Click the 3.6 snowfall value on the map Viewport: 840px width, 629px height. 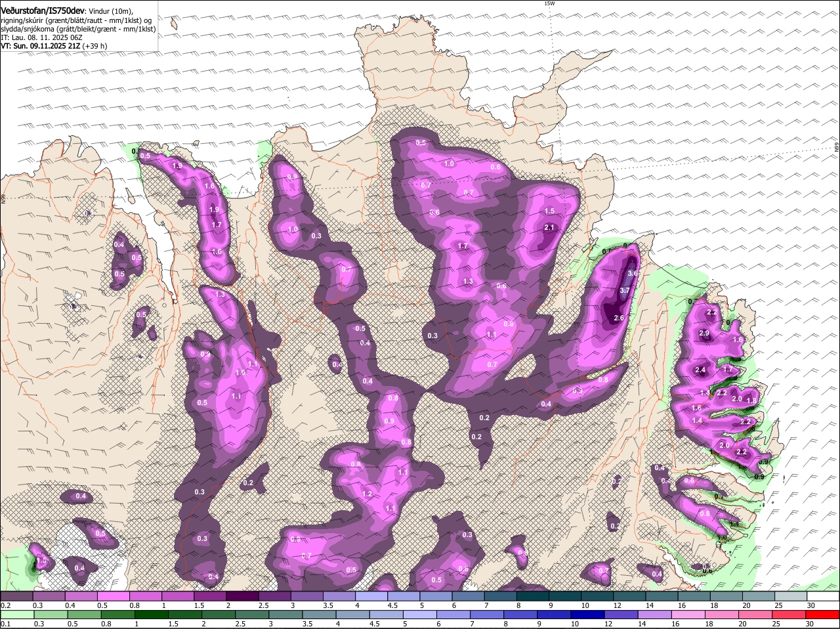coord(633,273)
